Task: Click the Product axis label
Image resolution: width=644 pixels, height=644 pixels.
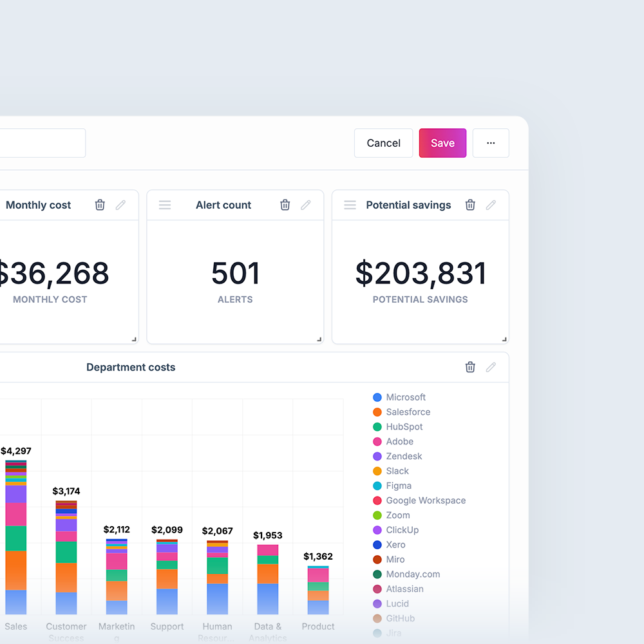Action: 318,627
